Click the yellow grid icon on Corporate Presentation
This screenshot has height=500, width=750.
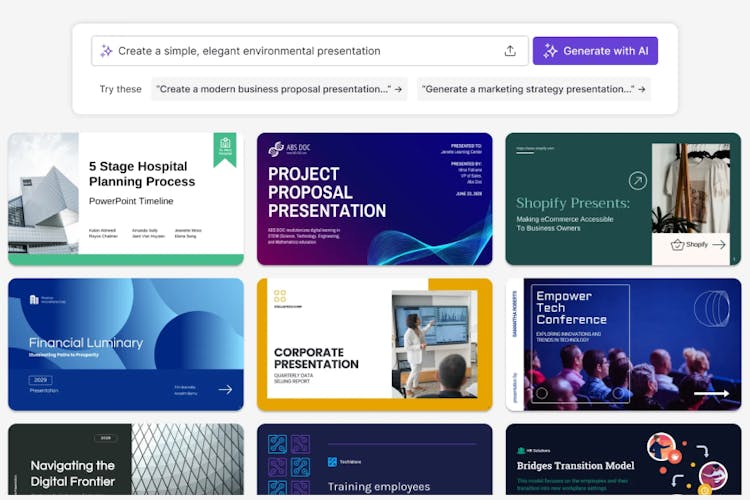pos(280,296)
